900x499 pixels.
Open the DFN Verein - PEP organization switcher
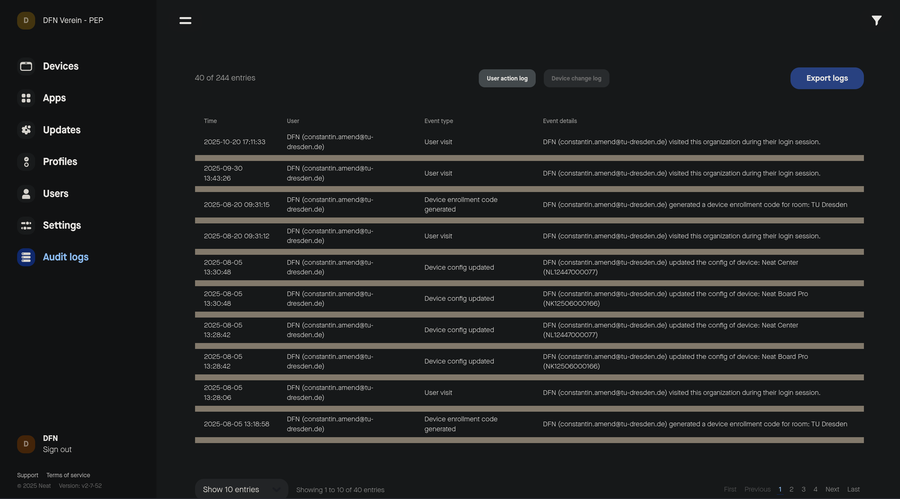[72, 20]
